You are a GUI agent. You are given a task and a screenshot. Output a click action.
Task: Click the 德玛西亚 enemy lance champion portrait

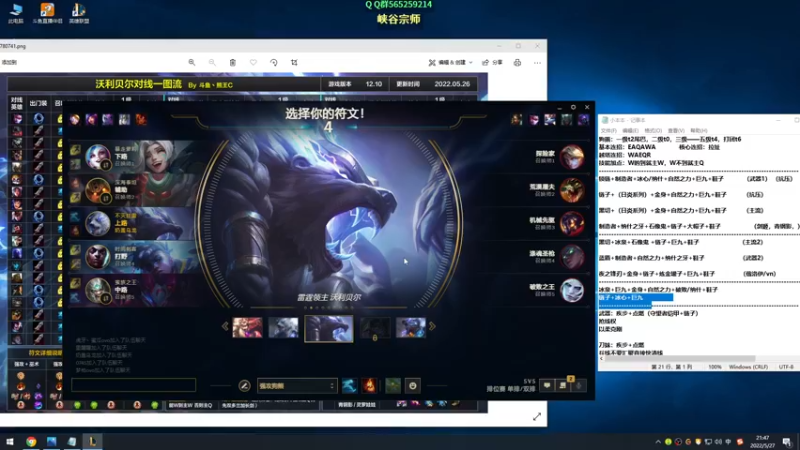[572, 257]
